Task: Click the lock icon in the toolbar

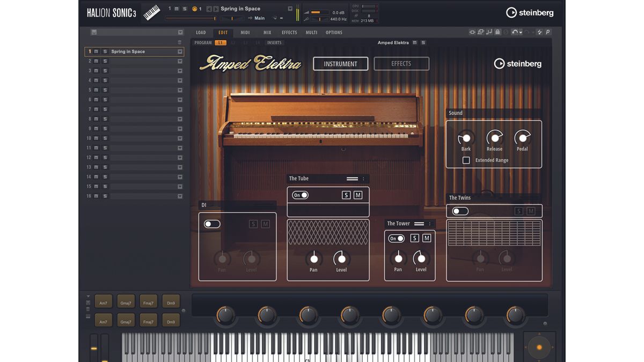Action: pyautogui.click(x=497, y=32)
